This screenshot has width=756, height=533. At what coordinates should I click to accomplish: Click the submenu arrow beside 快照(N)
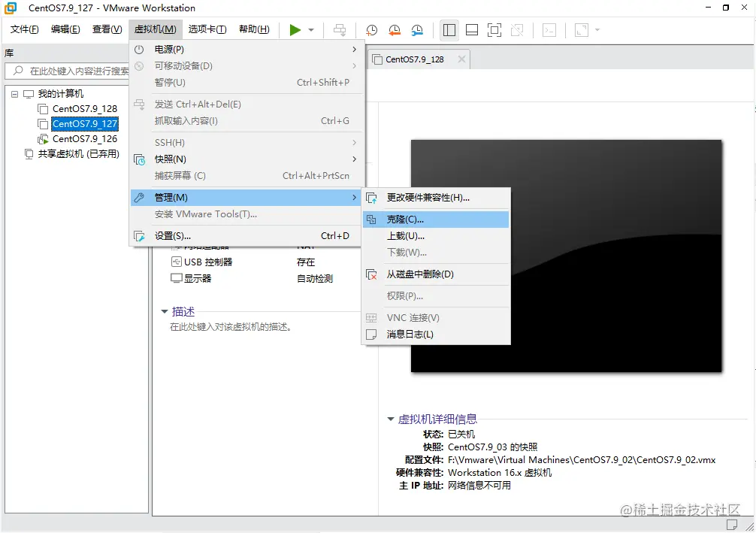[355, 159]
